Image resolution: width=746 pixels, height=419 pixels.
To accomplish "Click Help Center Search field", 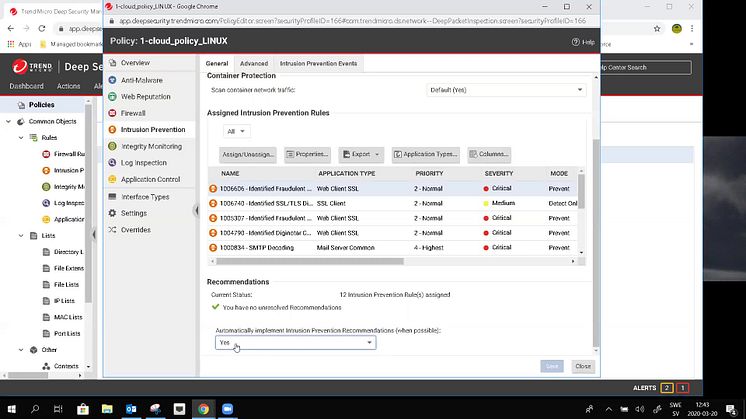I will (x=644, y=68).
